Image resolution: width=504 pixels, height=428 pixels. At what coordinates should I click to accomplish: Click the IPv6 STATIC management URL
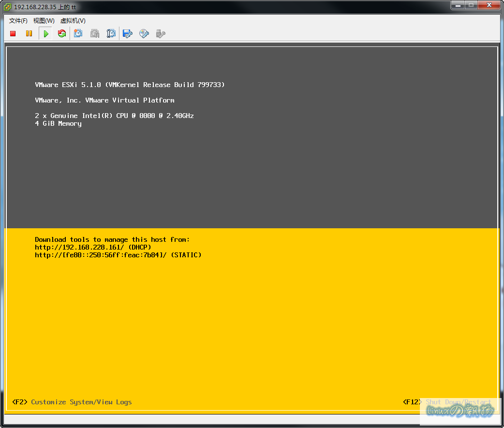tap(118, 255)
